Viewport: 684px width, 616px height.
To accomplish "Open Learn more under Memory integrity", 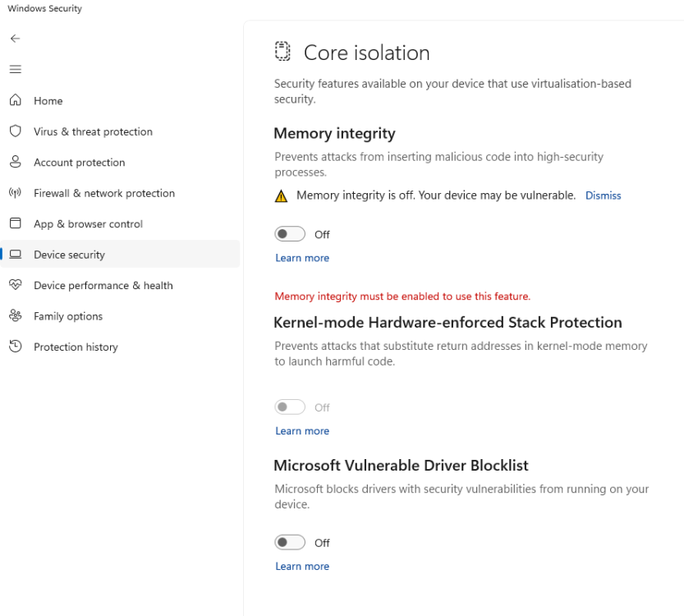I will [302, 258].
